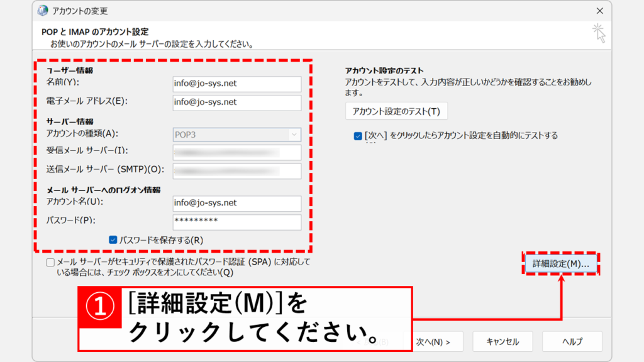The height and width of the screenshot is (362, 644).
Task: Open the アカウントの種類 POP3 dropdown
Action: [x=237, y=134]
